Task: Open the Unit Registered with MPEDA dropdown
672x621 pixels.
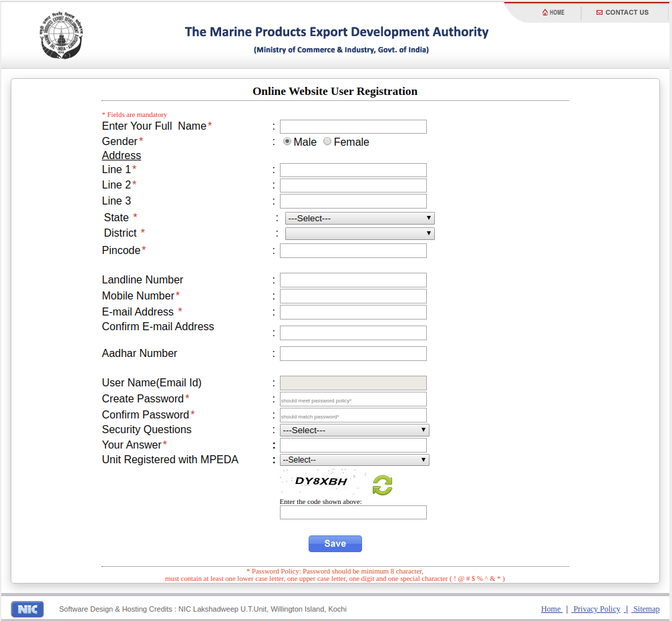Action: coord(354,459)
